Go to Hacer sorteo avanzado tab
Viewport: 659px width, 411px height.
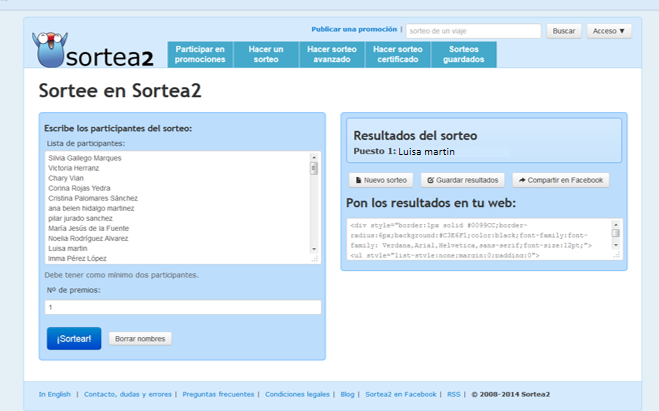coord(332,54)
